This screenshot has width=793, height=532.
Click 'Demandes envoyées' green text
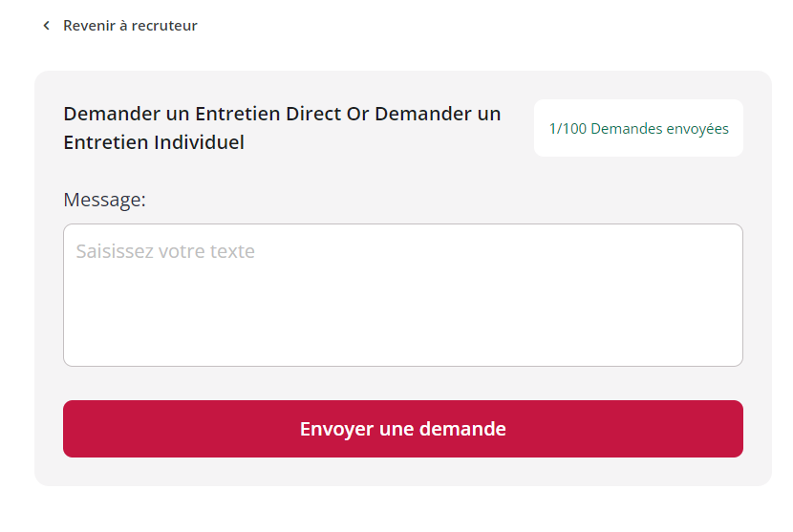(660, 129)
